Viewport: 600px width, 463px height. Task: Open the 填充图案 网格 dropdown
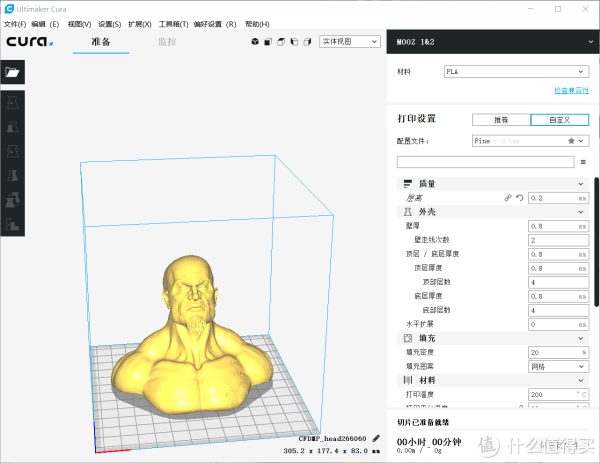pos(558,367)
